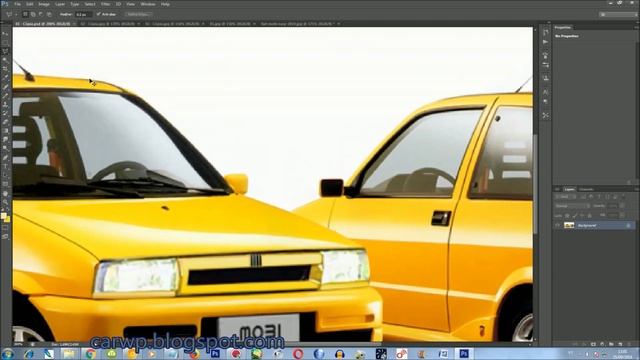Select the Crop tool
This screenshot has width=640, height=360.
coord(5,68)
